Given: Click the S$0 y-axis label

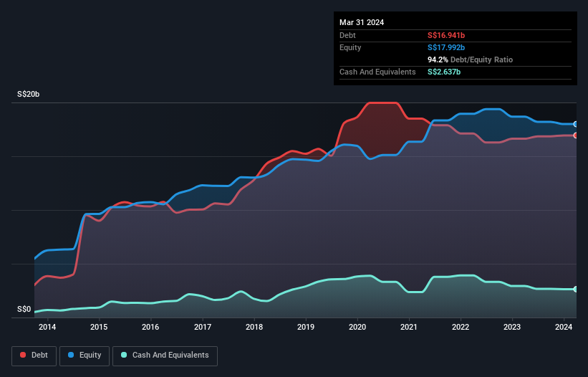Looking at the screenshot, I should pyautogui.click(x=24, y=310).
